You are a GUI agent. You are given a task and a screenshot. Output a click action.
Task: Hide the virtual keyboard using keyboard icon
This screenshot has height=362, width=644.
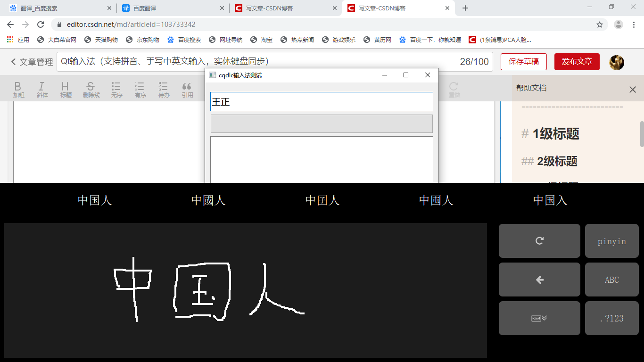point(539,318)
